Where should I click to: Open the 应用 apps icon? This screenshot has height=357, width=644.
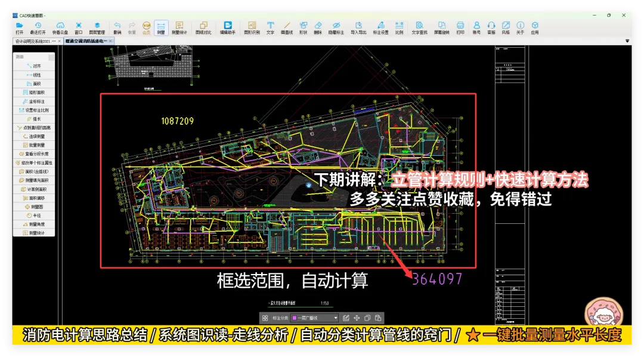coord(535,28)
